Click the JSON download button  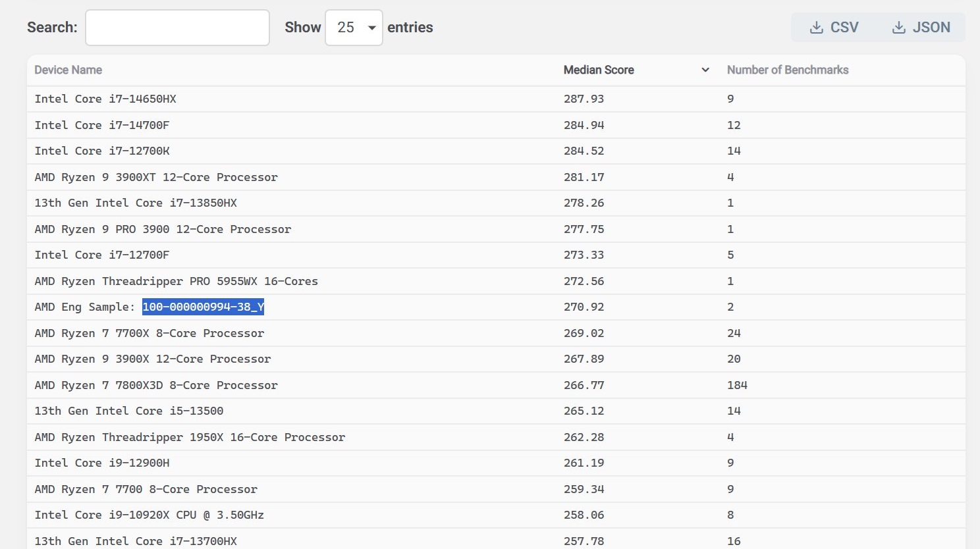click(921, 28)
